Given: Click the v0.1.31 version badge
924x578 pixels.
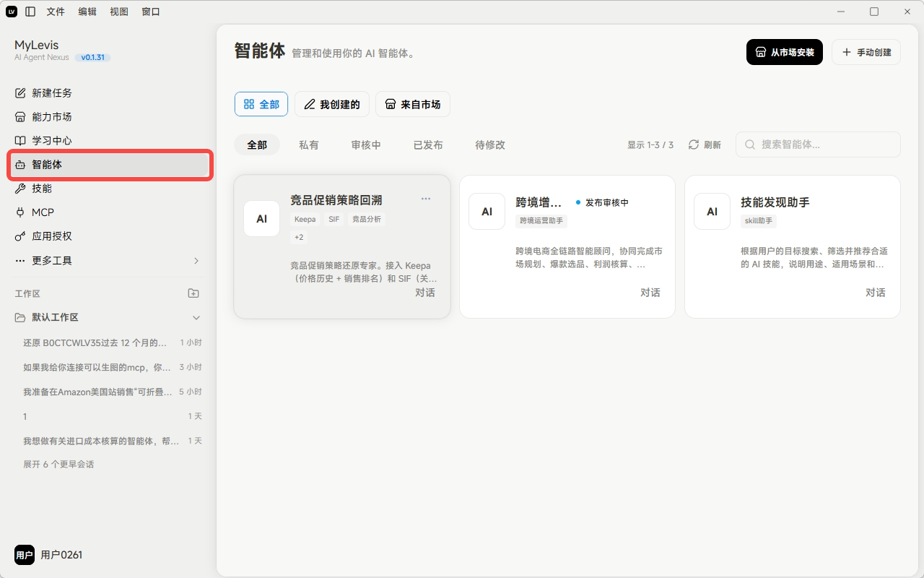Looking at the screenshot, I should tap(93, 57).
